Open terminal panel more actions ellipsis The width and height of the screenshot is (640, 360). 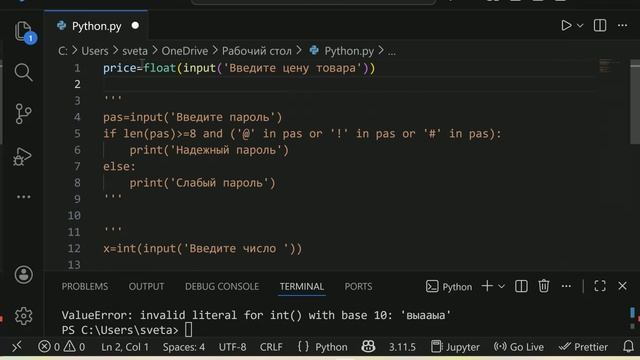click(x=566, y=286)
